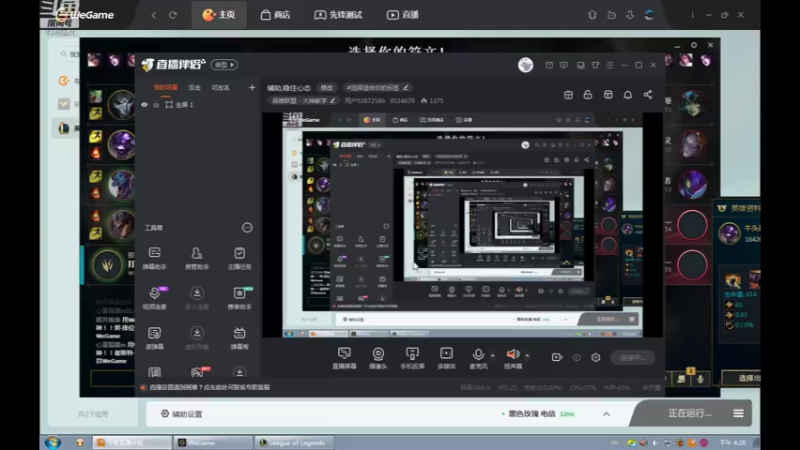Expand the 黑色玫瑰 电信 server chevron
Image resolution: width=800 pixels, height=450 pixels.
606,414
